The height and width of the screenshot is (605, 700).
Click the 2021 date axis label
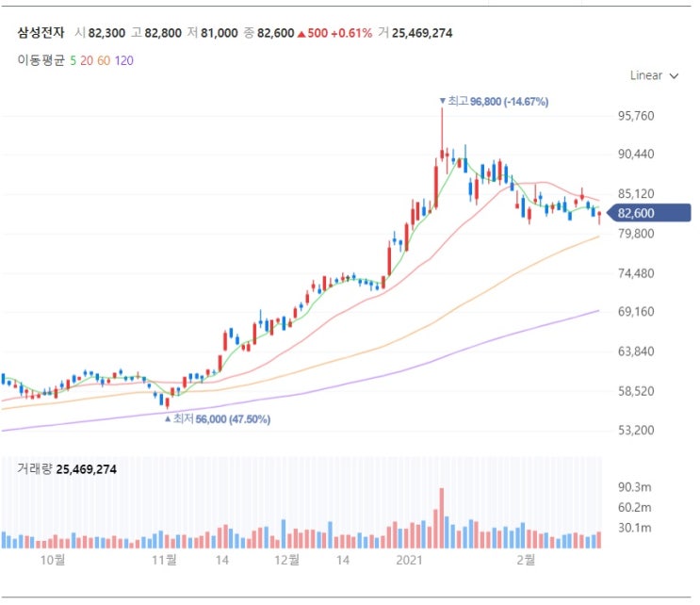tap(409, 560)
